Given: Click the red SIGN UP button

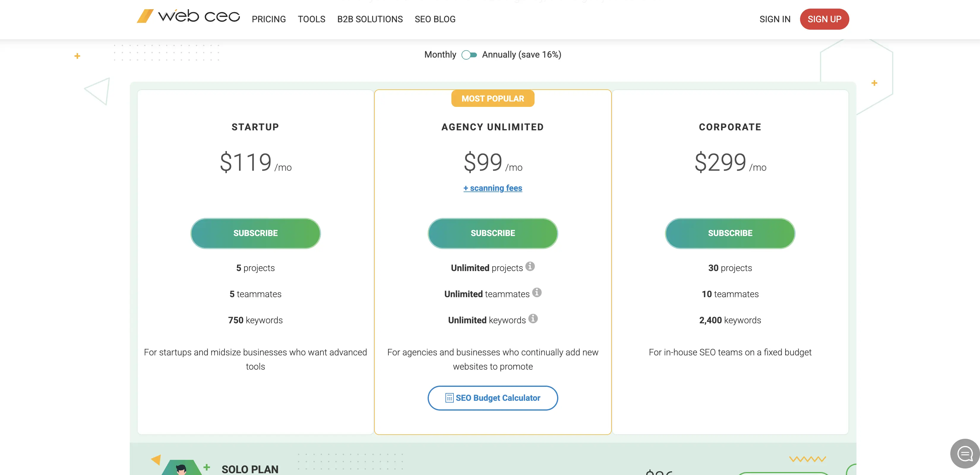Looking at the screenshot, I should [824, 19].
